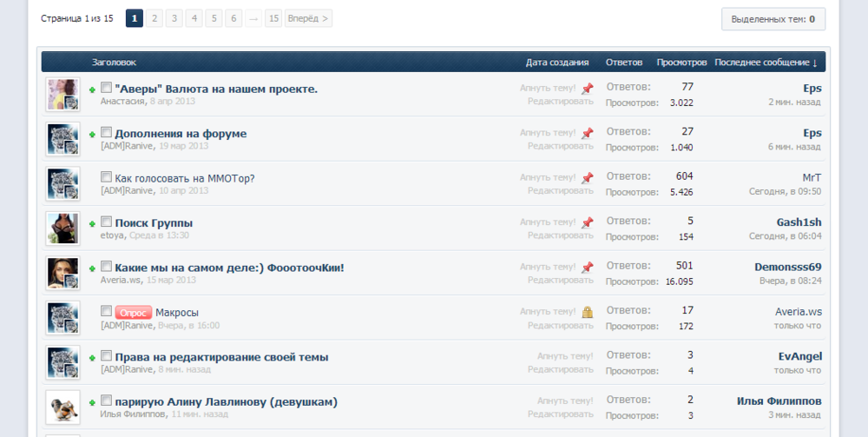Click green plus icon beside Какие мы на самом деле
The width and height of the screenshot is (868, 437).
pyautogui.click(x=92, y=268)
